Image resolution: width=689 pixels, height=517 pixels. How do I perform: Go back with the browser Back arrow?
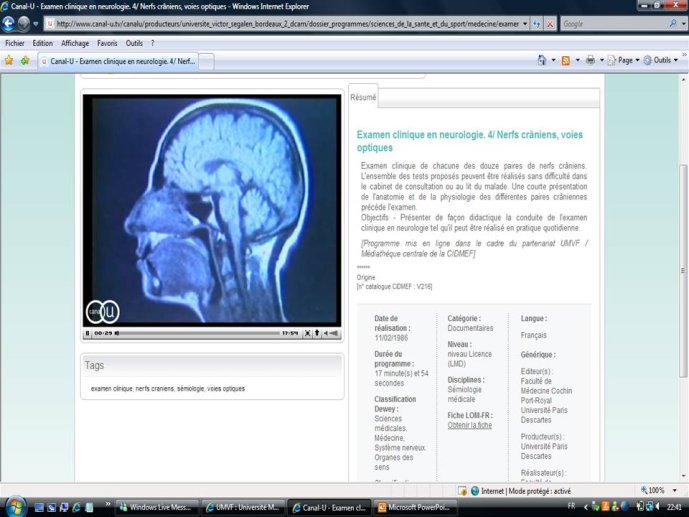pos(8,24)
